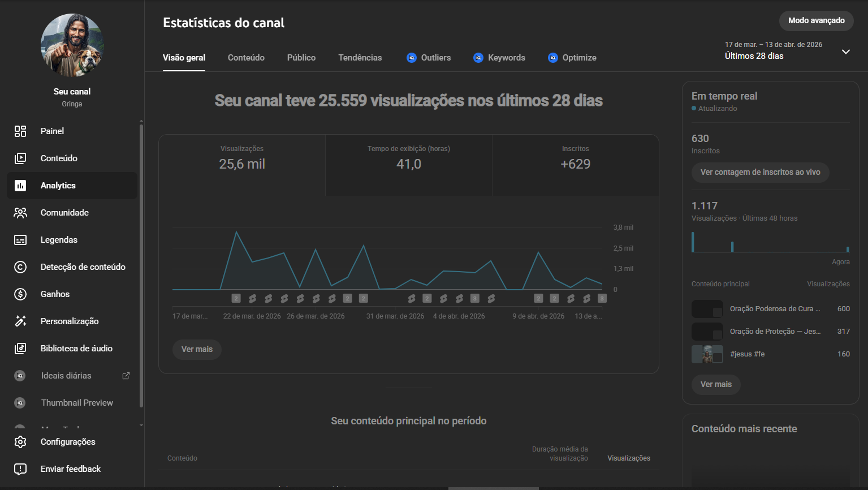Expand the Últimos 28 dias date range dropdown
The width and height of the screenshot is (868, 490).
click(x=845, y=51)
